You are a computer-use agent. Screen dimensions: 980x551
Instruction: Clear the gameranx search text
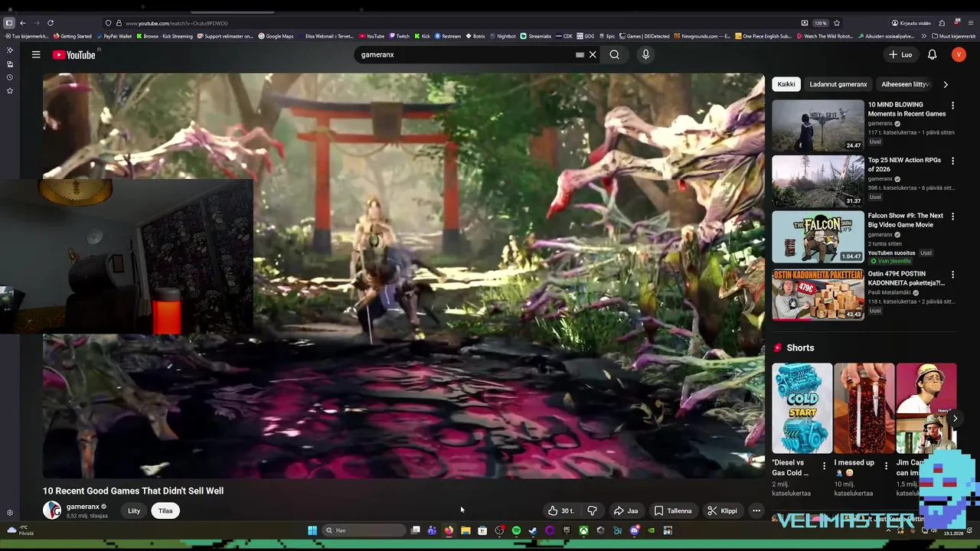[593, 54]
